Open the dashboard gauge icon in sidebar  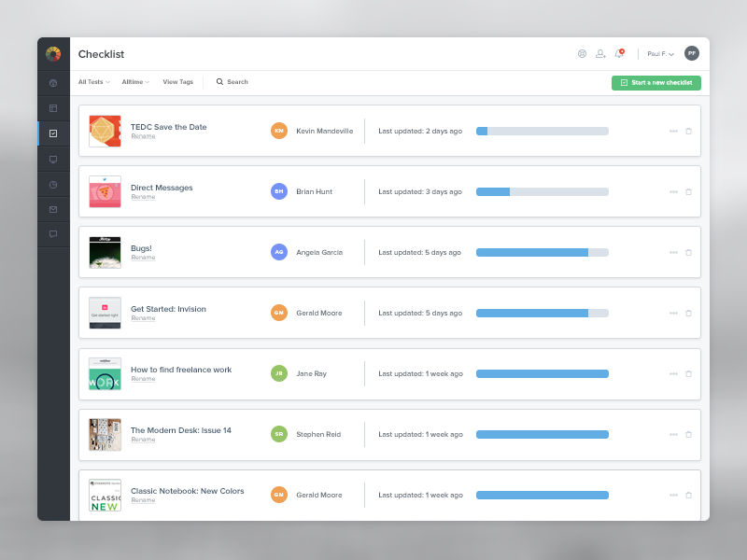[53, 83]
